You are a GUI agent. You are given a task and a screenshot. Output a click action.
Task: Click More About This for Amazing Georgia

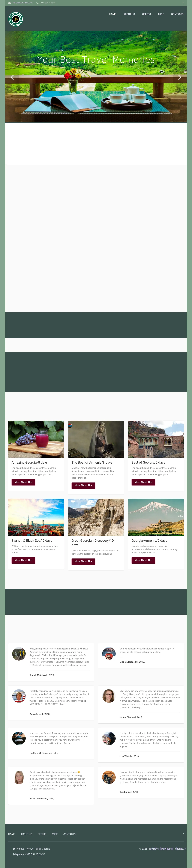coord(23,482)
